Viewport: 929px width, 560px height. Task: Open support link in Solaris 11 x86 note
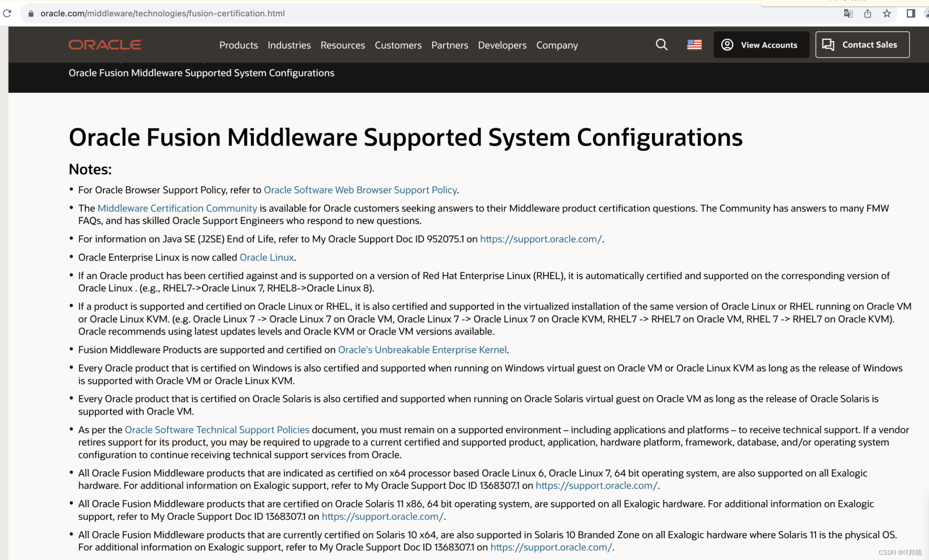[382, 516]
